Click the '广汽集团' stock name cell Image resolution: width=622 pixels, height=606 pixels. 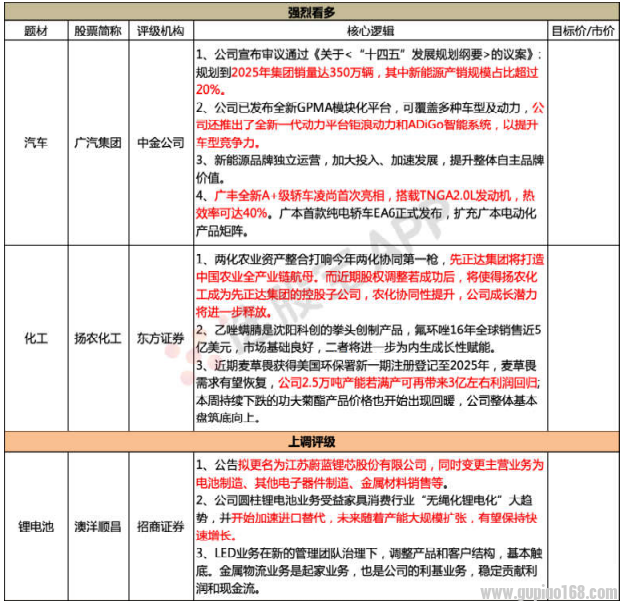point(98,142)
